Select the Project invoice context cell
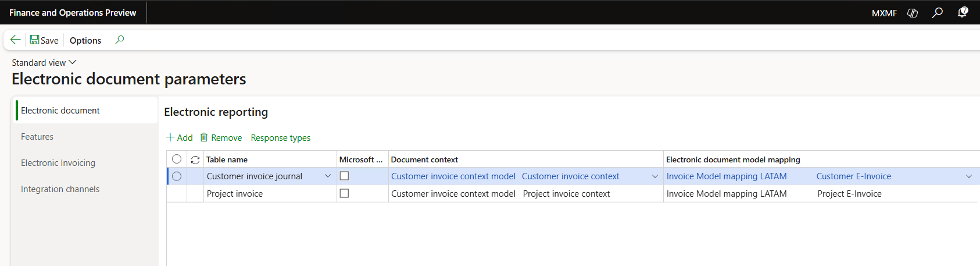980x266 pixels. (567, 194)
